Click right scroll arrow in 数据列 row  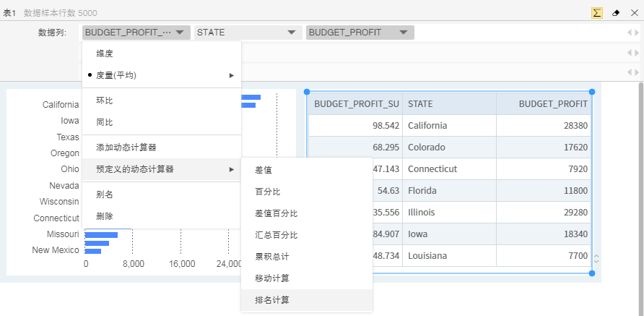[x=636, y=33]
